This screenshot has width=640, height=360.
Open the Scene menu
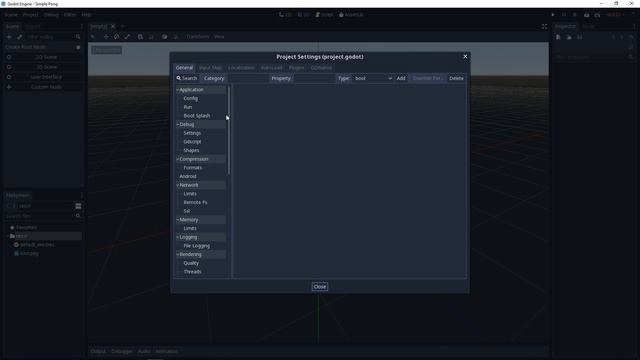[11, 15]
